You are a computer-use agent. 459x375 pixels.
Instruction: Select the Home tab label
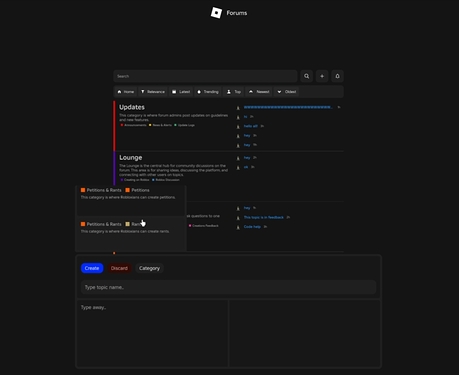(129, 92)
